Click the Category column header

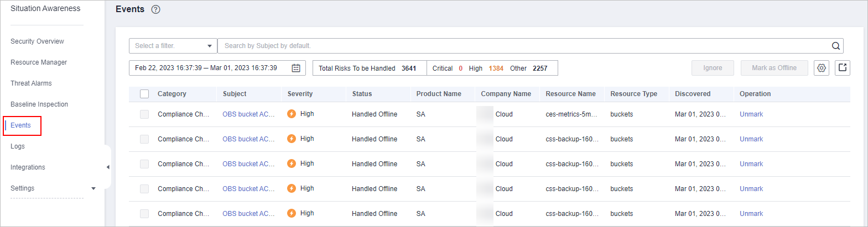tap(171, 94)
